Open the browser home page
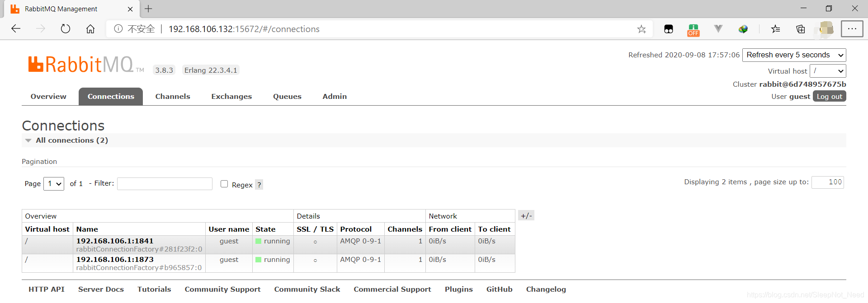The image size is (868, 303). [90, 29]
